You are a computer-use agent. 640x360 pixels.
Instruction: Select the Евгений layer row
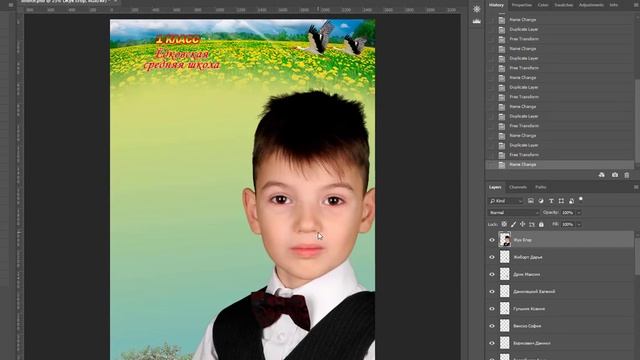(x=560, y=291)
